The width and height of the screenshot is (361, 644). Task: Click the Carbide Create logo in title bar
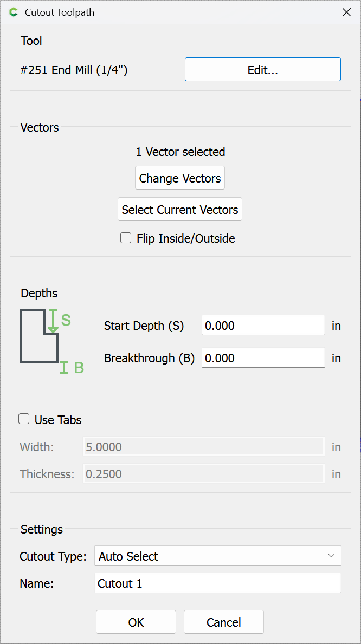[14, 12]
